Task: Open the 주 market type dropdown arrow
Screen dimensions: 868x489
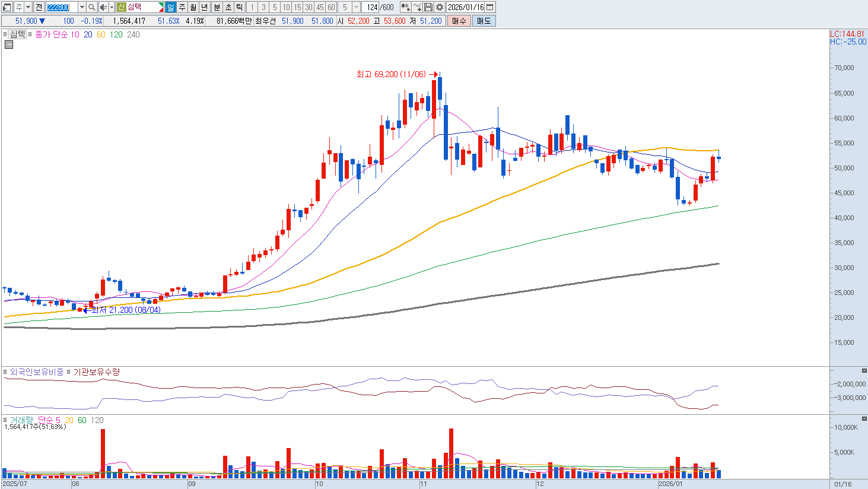Action: point(28,7)
